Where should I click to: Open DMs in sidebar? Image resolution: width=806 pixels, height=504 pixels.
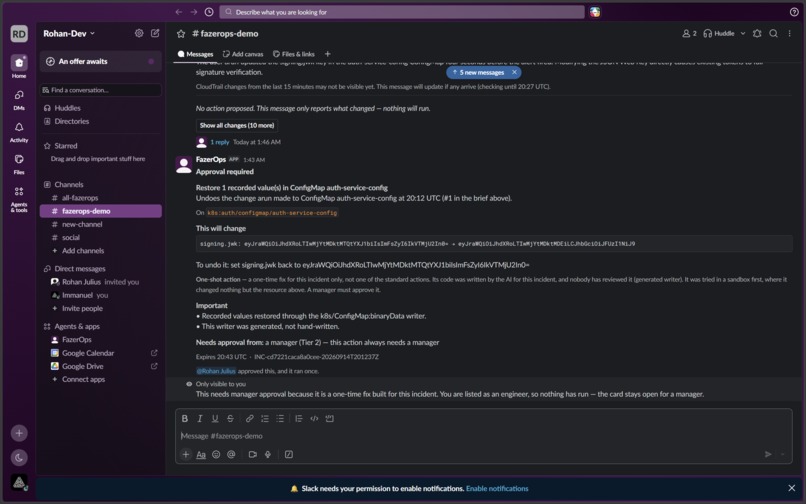click(x=19, y=100)
